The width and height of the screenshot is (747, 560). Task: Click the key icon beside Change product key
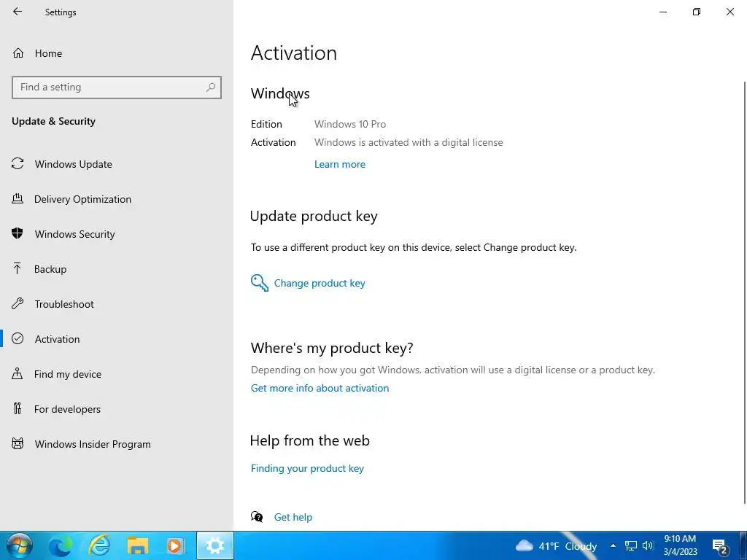(260, 283)
